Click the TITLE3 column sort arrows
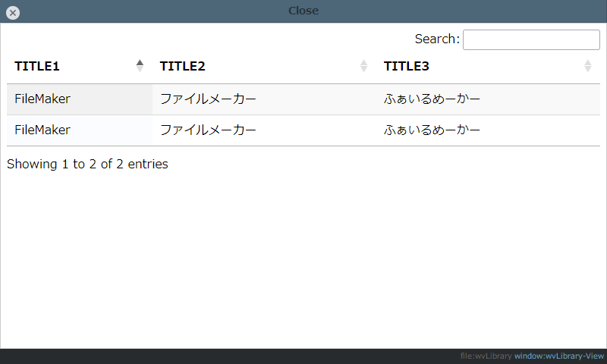The width and height of the screenshot is (607, 364). point(587,67)
